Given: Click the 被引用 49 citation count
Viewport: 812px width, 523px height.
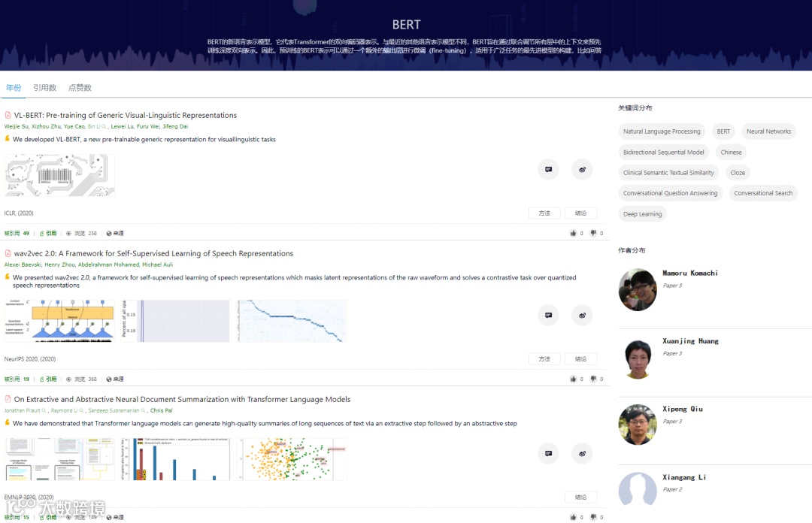Looking at the screenshot, I should click(x=17, y=233).
